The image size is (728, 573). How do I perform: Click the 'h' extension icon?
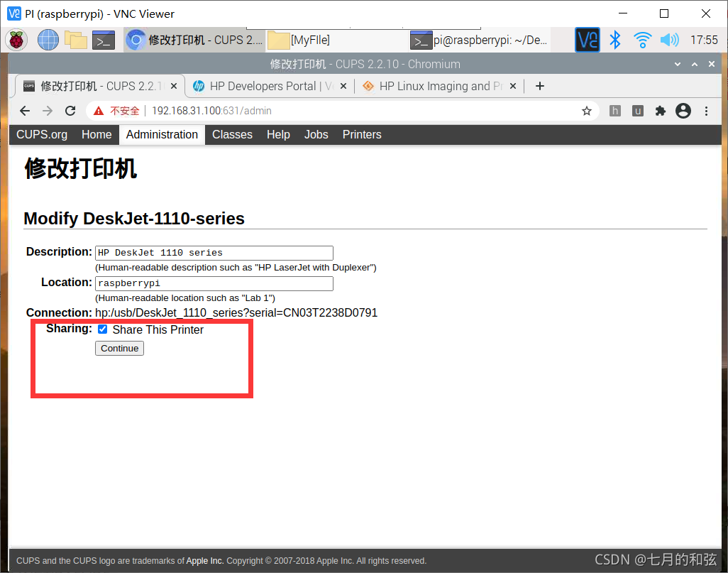click(614, 111)
